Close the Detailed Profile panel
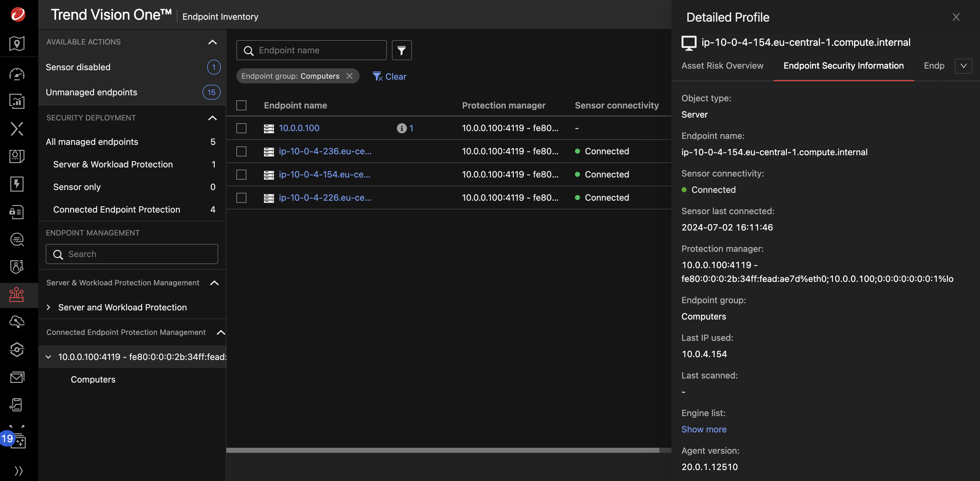 pyautogui.click(x=956, y=17)
